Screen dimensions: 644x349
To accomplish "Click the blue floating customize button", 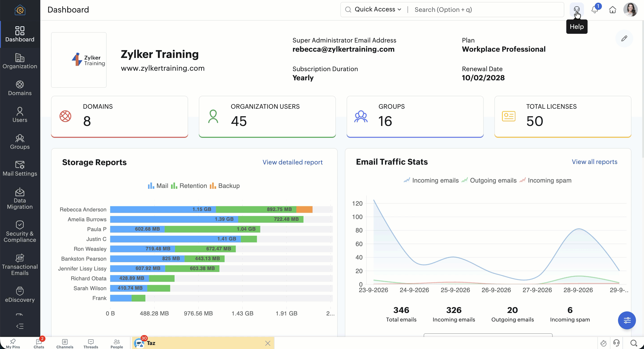I will tap(627, 320).
